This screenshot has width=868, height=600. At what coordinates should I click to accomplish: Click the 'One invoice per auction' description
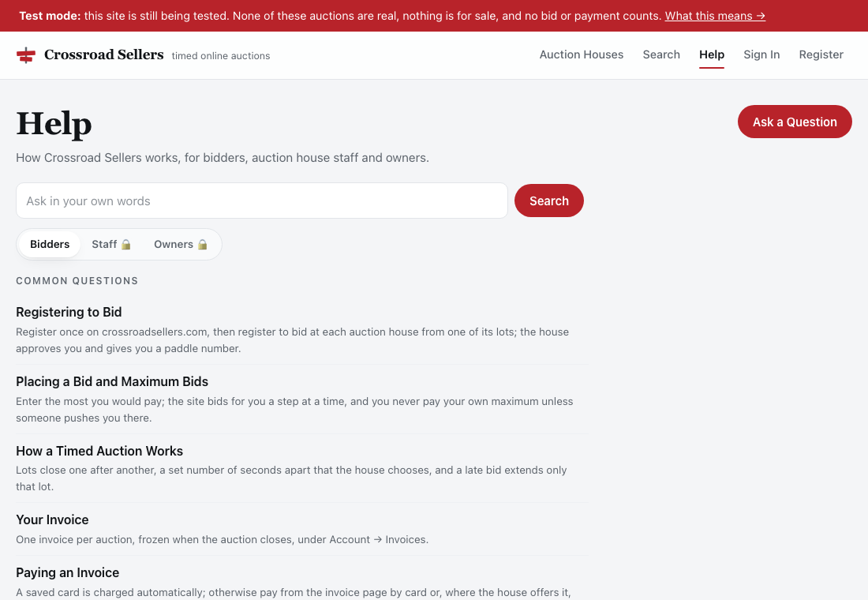click(222, 540)
